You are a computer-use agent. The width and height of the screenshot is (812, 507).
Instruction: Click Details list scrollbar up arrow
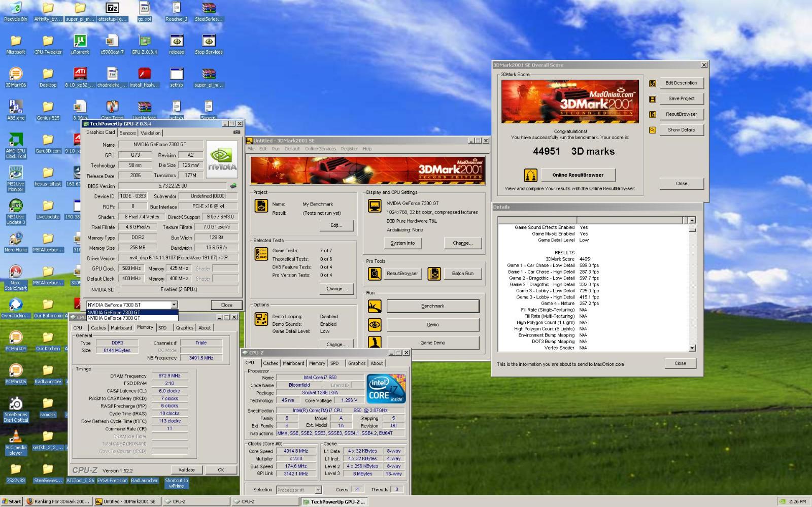692,220
